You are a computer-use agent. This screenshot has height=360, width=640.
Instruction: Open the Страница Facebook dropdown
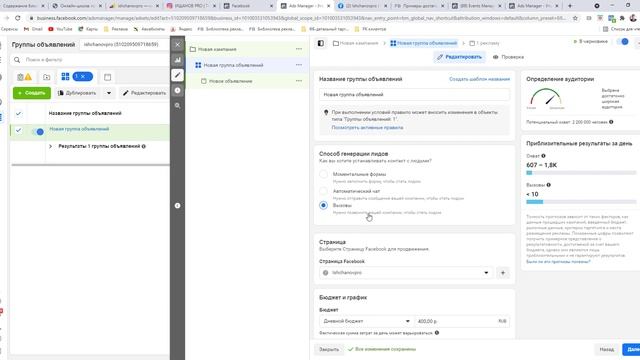point(406,273)
